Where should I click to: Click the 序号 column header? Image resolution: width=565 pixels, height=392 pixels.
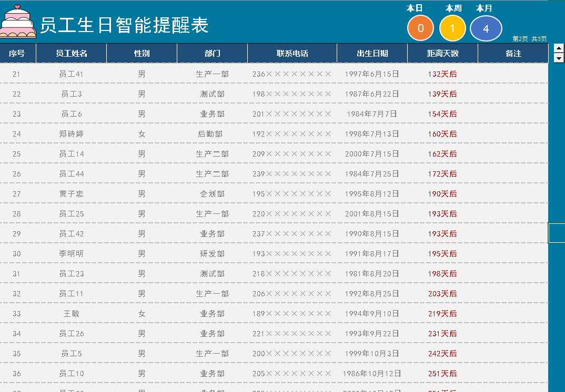coord(17,54)
